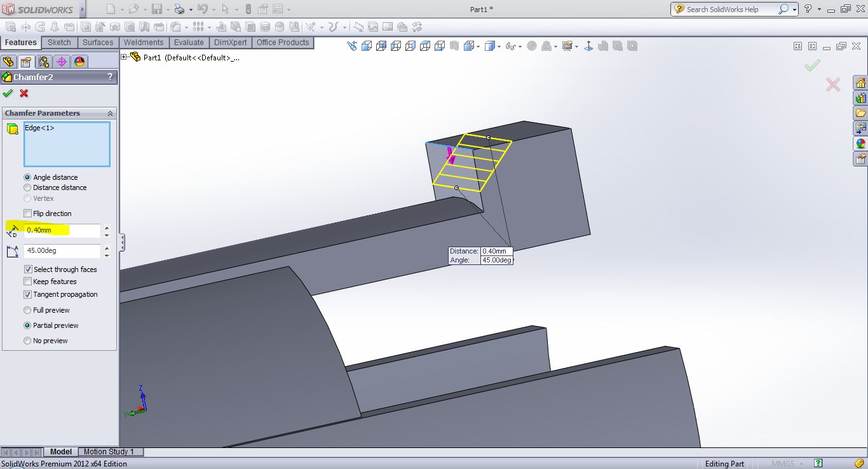Open Chamfer2 help question mark
This screenshot has height=469, width=868.
pyautogui.click(x=110, y=77)
